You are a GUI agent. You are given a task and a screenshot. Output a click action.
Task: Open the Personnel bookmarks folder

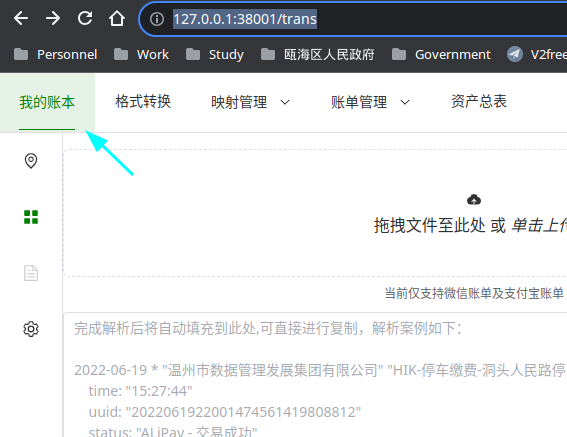click(x=55, y=55)
